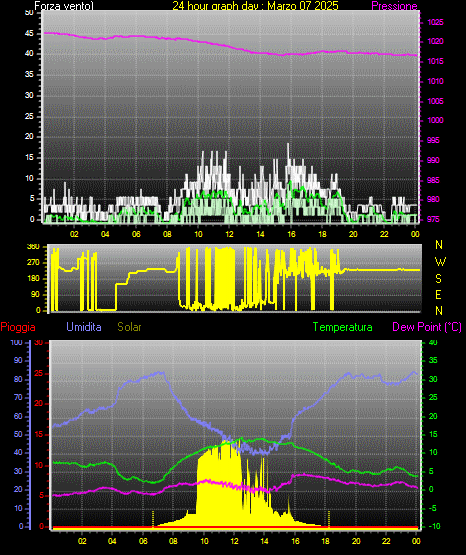Click wind direction axis value 360

point(33,247)
